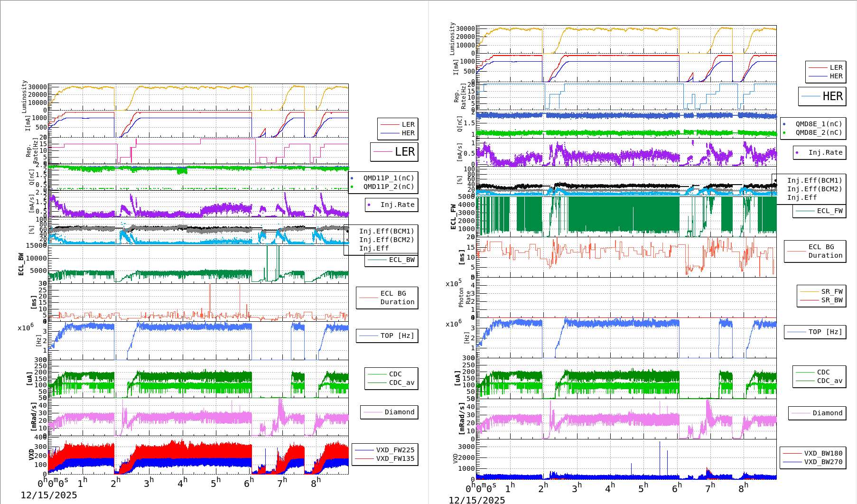Select the ECL_BW legend label
The height and width of the screenshot is (504, 857).
click(401, 260)
